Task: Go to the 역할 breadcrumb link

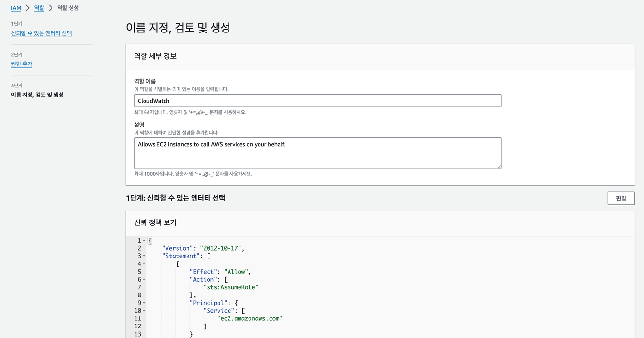Action: coord(39,8)
